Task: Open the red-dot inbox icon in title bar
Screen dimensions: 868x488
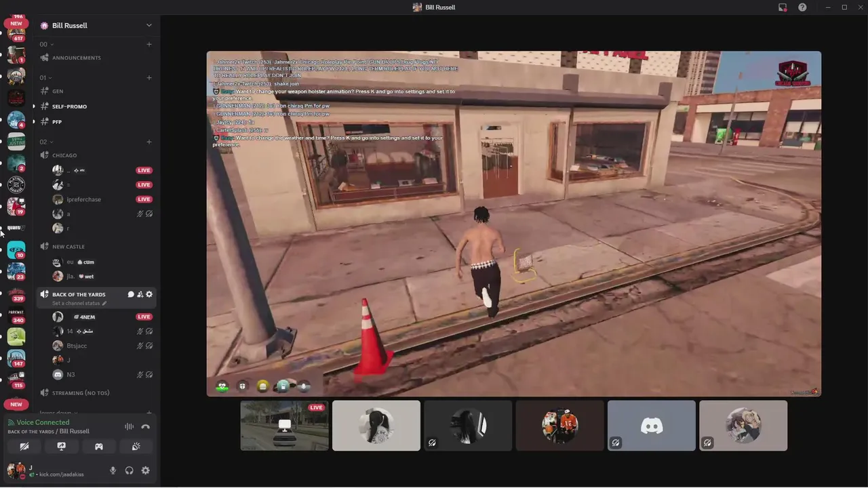Action: [x=783, y=7]
